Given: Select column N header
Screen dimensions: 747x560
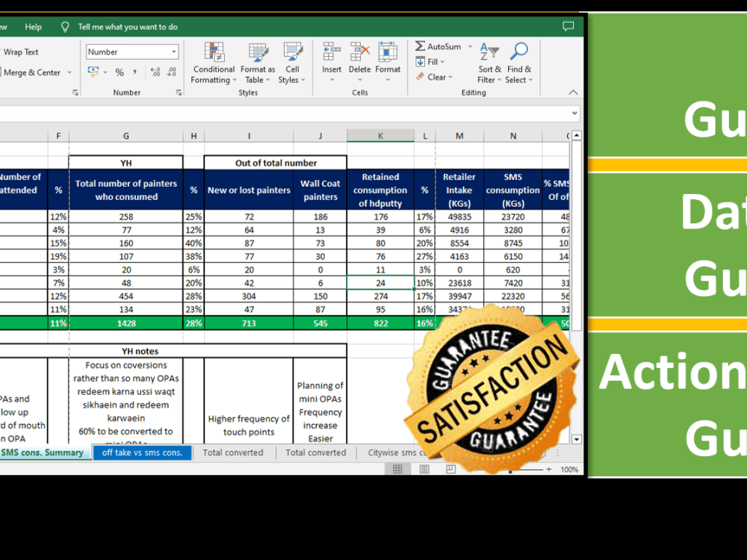Looking at the screenshot, I should (x=513, y=136).
